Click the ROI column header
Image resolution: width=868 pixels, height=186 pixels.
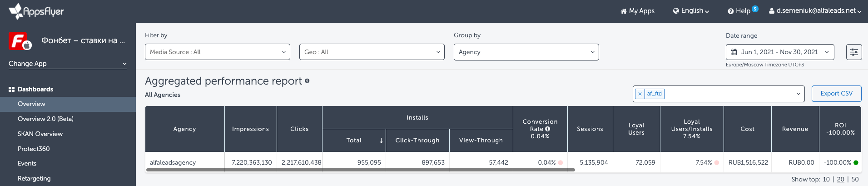(840, 129)
